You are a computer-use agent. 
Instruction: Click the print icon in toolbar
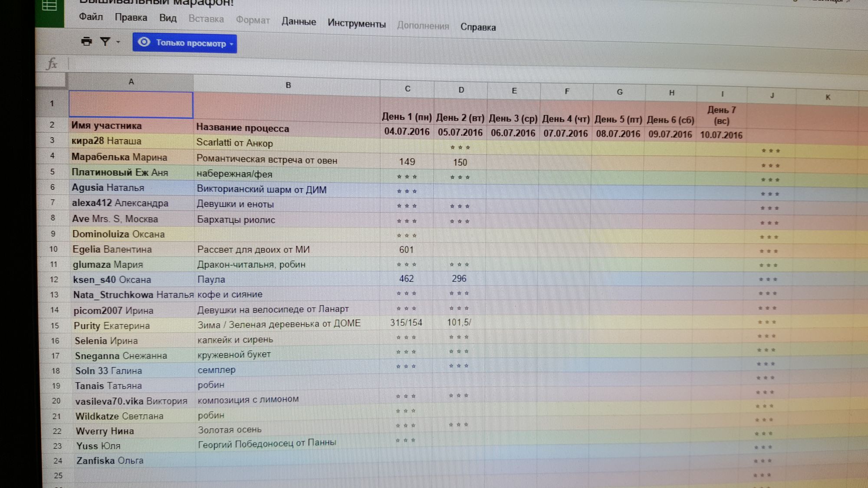point(86,42)
